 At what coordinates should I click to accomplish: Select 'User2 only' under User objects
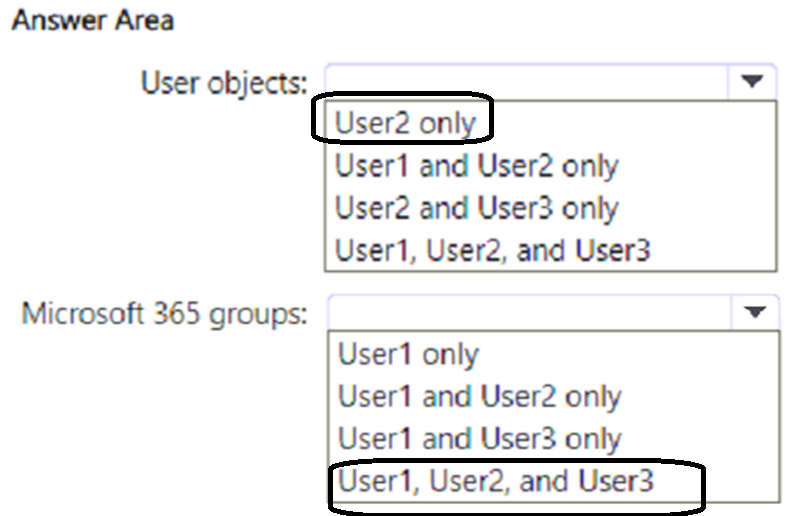pyautogui.click(x=405, y=122)
